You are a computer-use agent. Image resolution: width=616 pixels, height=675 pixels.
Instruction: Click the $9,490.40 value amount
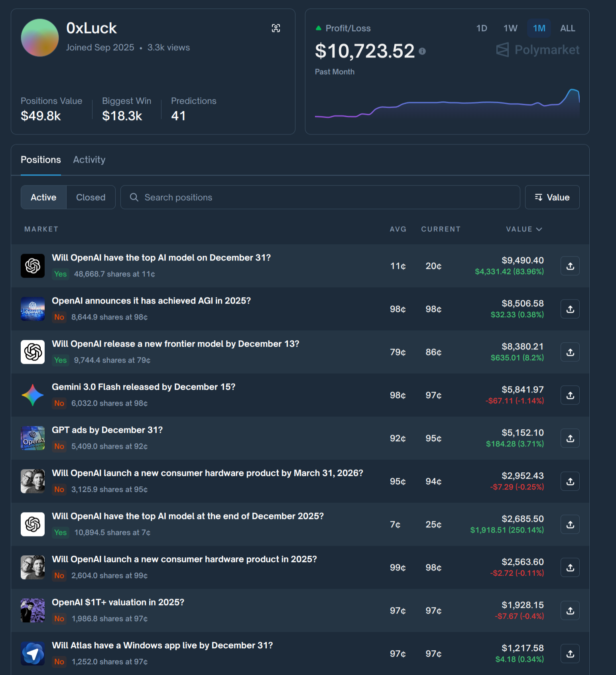pos(522,261)
